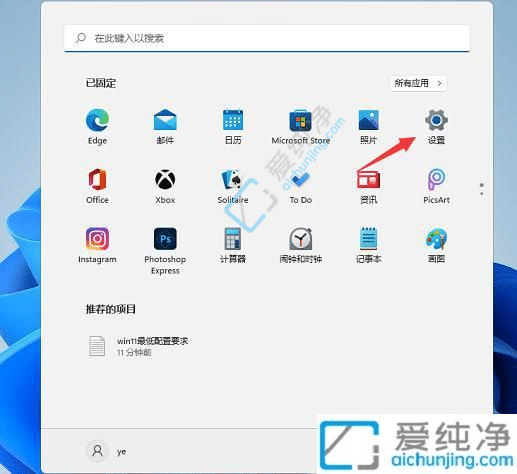Go to next pinned apps page dots
The image size is (517, 474).
pyautogui.click(x=482, y=189)
